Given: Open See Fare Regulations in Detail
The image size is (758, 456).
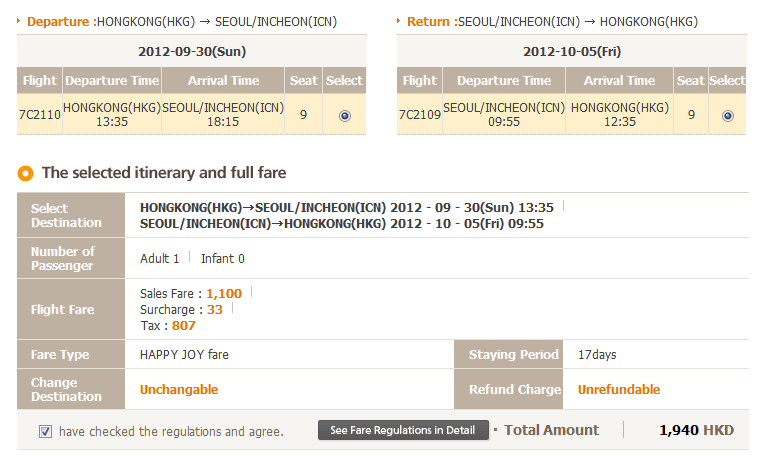Looking at the screenshot, I should (404, 430).
